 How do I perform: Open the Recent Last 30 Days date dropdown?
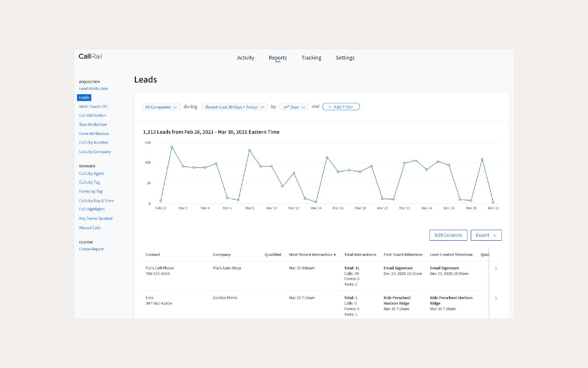coord(235,107)
